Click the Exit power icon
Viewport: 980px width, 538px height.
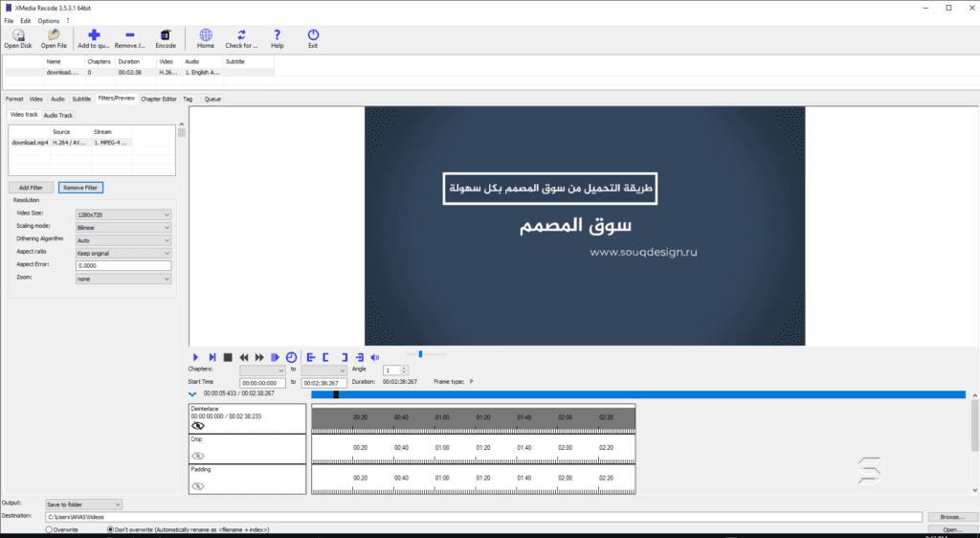(313, 38)
